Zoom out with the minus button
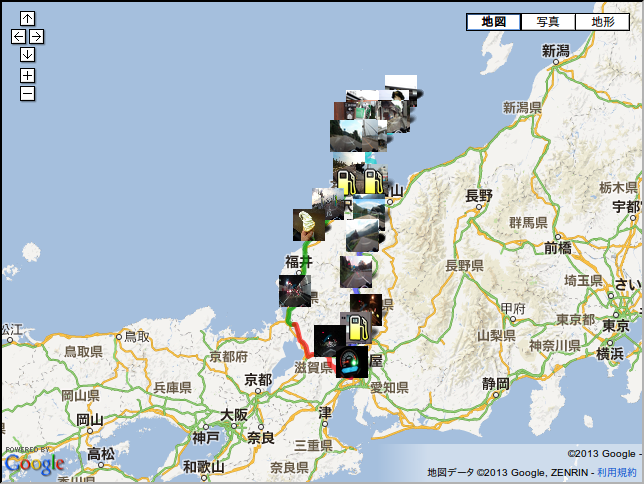This screenshot has height=484, width=644. pyautogui.click(x=27, y=93)
